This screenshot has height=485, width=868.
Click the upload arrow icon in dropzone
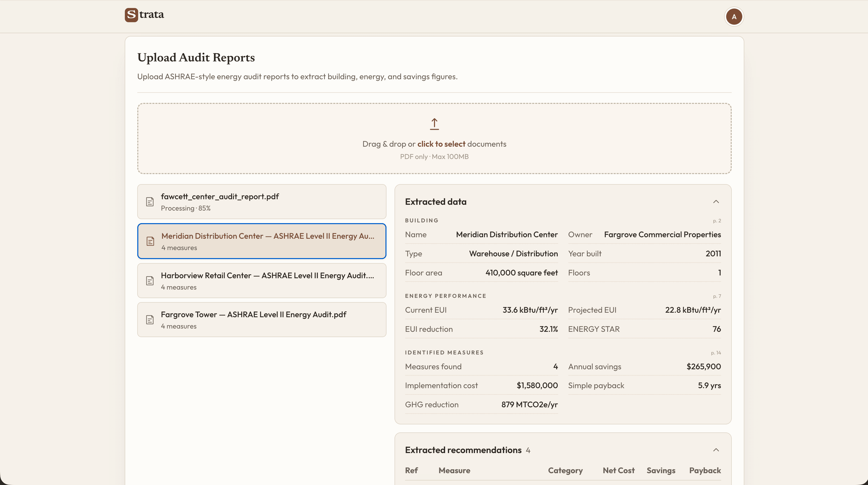point(434,124)
